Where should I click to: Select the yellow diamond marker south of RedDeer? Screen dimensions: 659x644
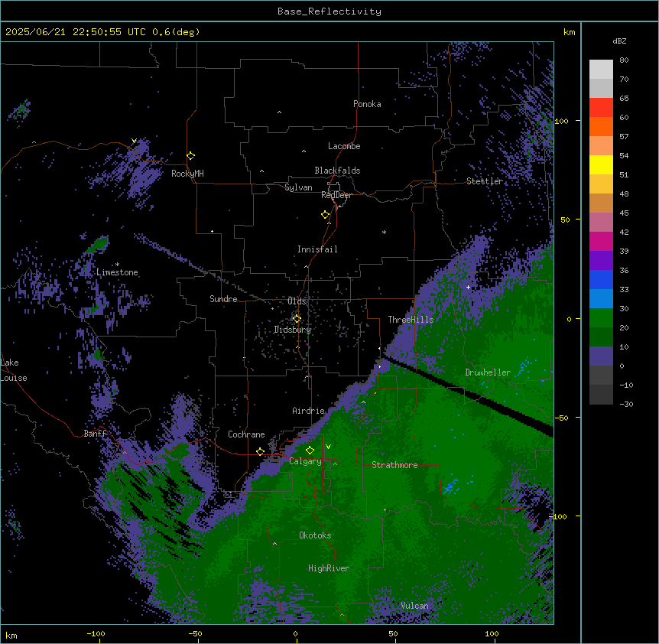(326, 215)
